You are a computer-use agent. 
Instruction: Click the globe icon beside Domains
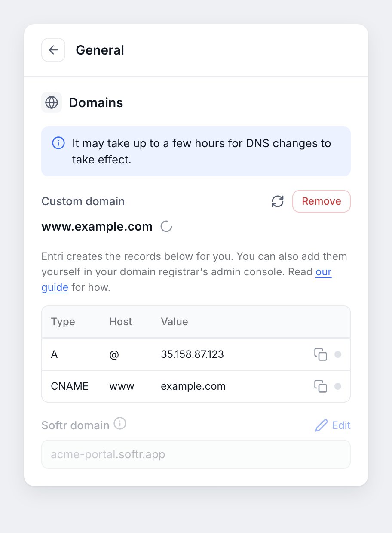52,102
